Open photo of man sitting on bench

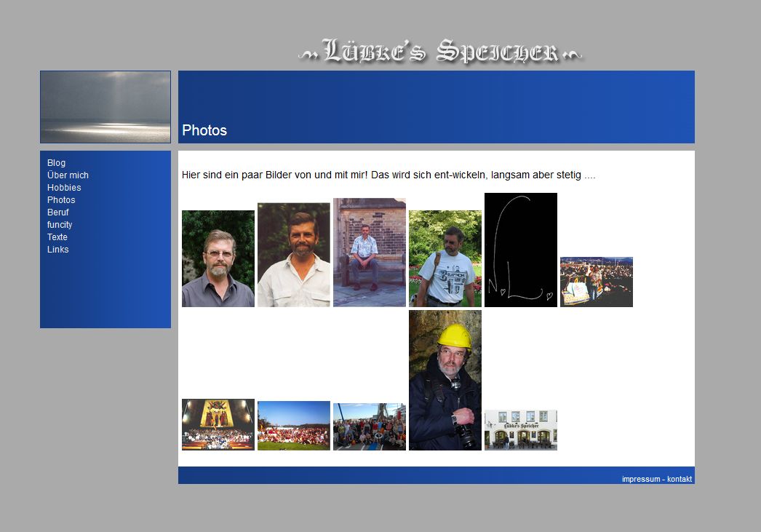(x=370, y=253)
